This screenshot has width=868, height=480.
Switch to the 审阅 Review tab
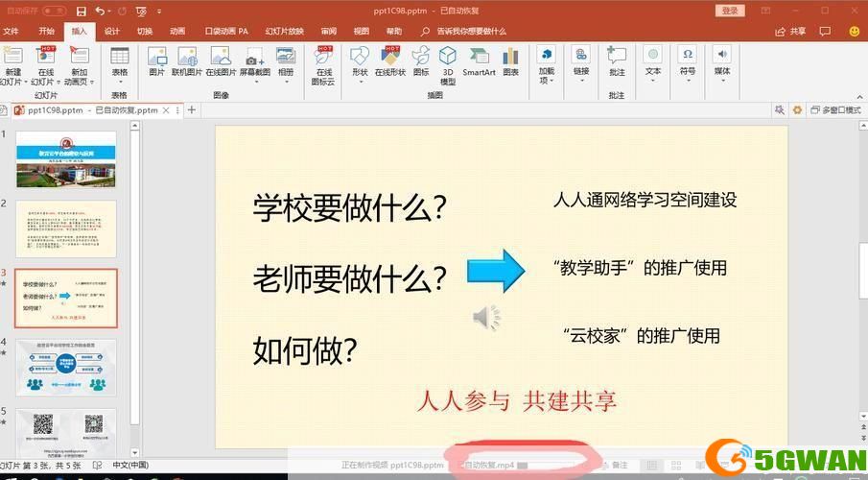click(329, 31)
